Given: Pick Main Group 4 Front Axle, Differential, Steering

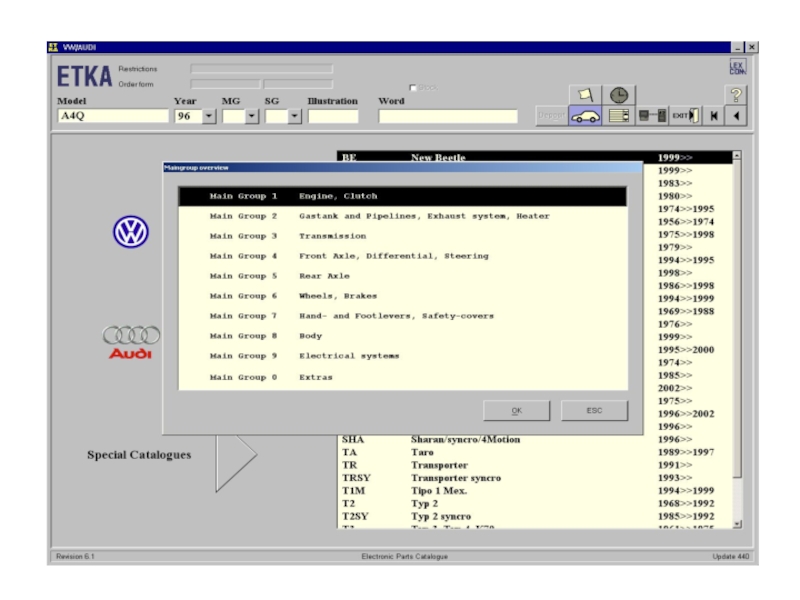Looking at the screenshot, I should click(x=403, y=256).
